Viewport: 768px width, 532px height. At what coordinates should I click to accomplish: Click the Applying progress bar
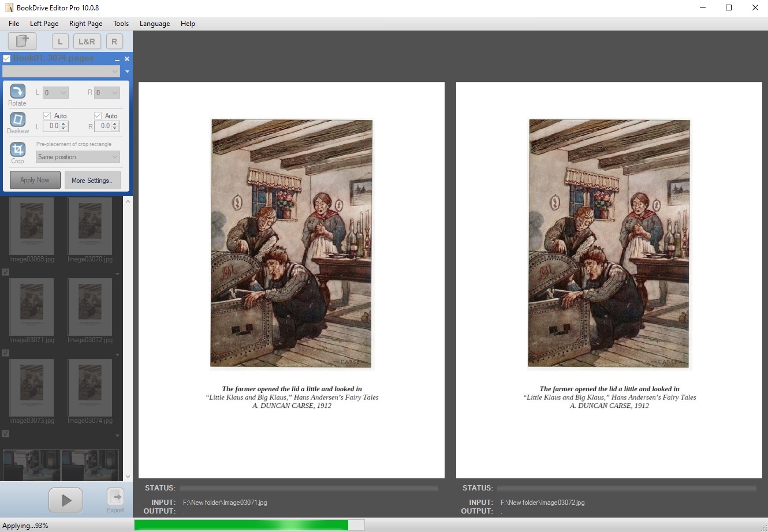coord(249,525)
